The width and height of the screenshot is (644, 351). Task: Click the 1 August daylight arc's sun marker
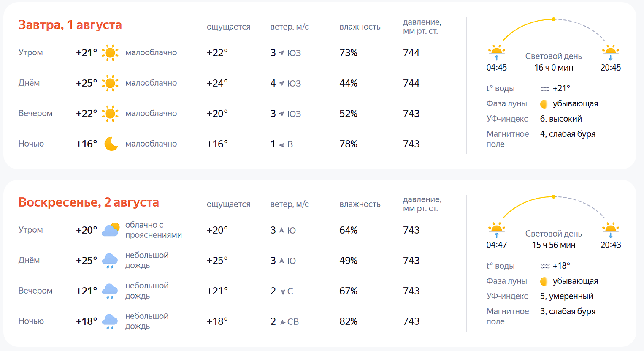[x=554, y=19]
